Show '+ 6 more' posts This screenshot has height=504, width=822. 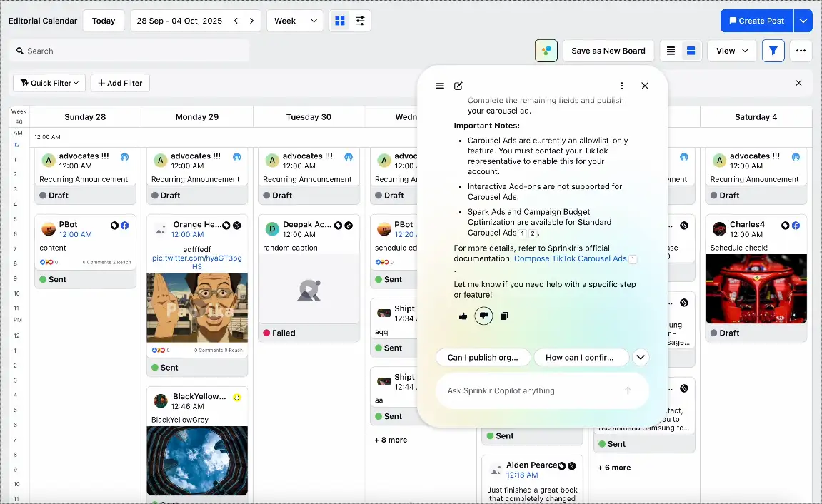(614, 468)
